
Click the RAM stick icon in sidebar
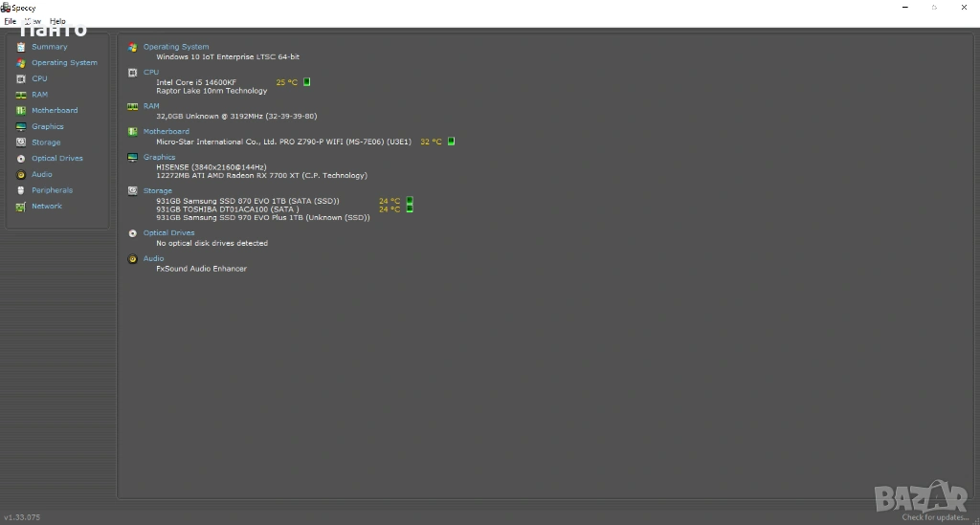point(21,95)
